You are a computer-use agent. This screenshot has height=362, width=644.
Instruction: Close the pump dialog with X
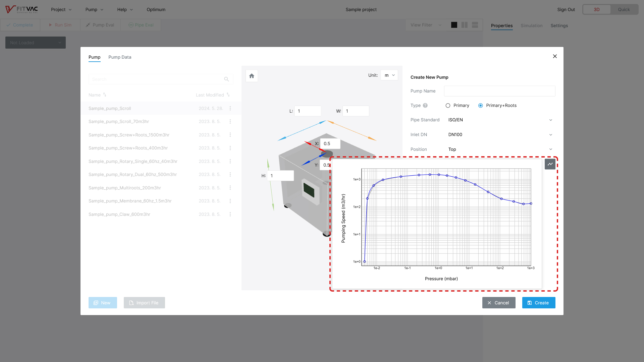tap(555, 56)
